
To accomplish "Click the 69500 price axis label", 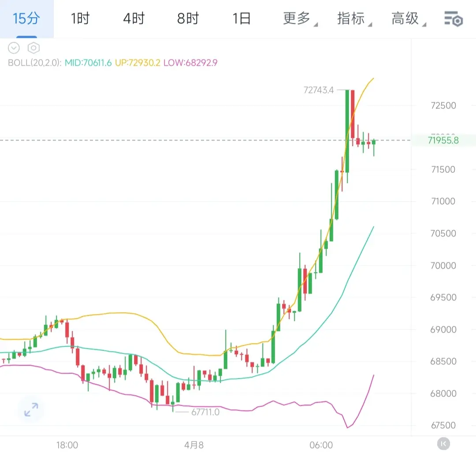I will click(x=443, y=297).
